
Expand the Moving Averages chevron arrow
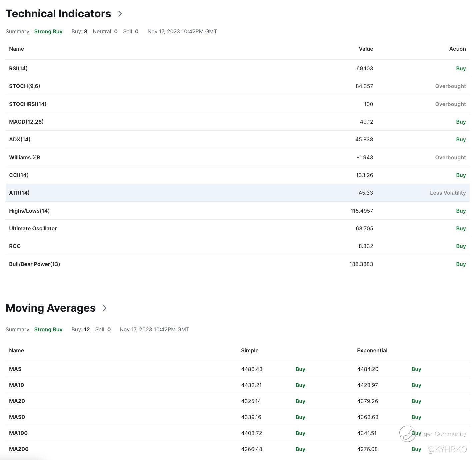(x=105, y=308)
